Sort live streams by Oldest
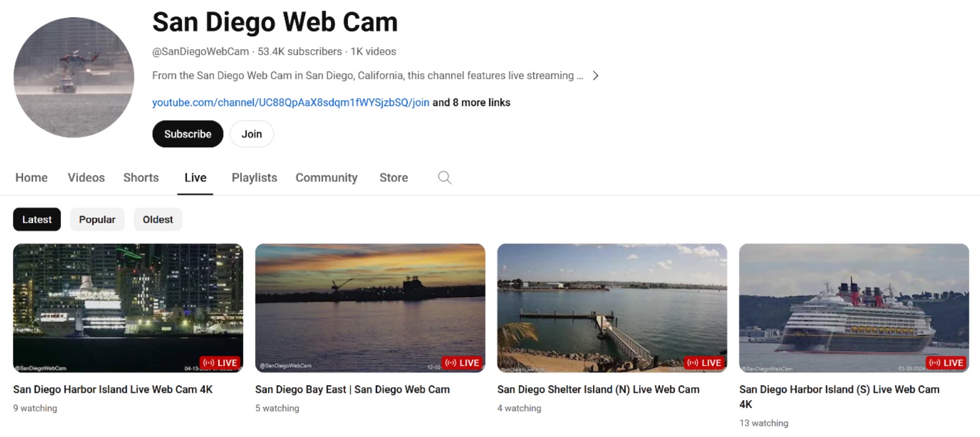Viewport: 980px width, 437px height. point(158,219)
